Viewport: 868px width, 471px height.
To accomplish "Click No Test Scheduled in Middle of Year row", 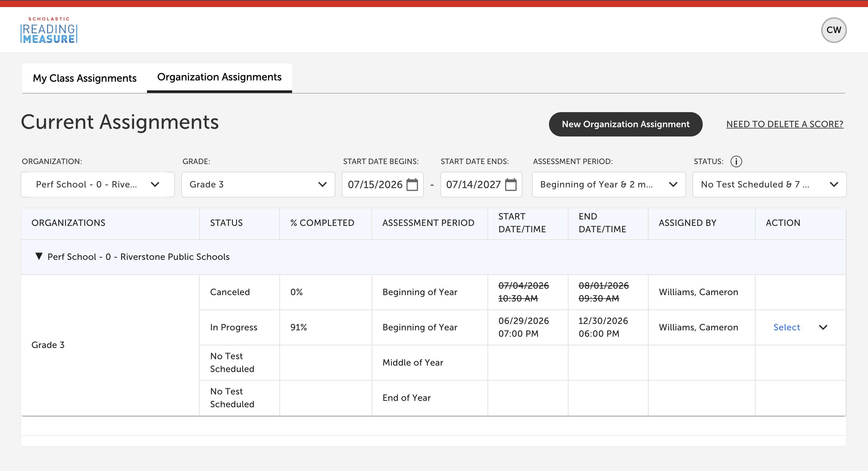I will pos(232,362).
